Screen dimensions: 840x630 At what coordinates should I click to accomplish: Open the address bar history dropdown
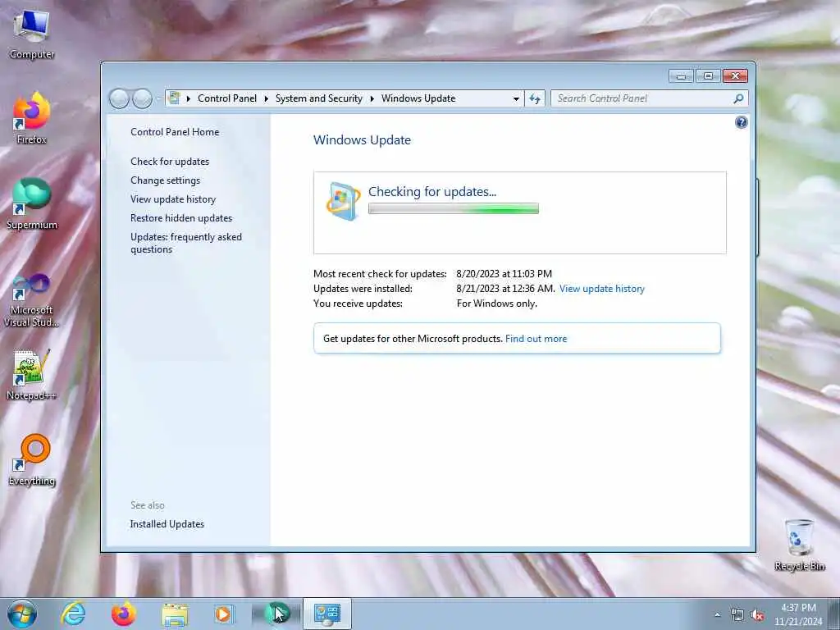[x=516, y=98]
